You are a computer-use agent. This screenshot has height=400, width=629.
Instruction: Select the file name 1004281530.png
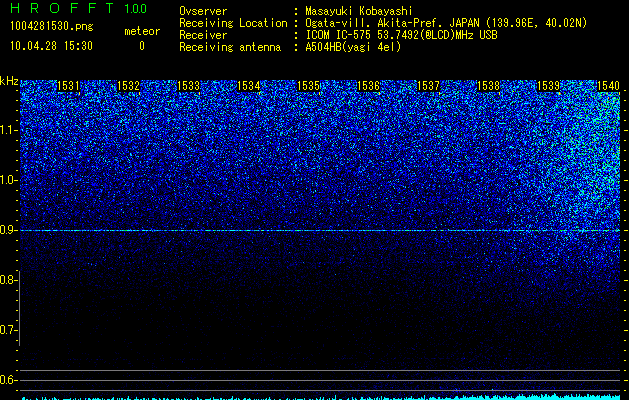52,27
